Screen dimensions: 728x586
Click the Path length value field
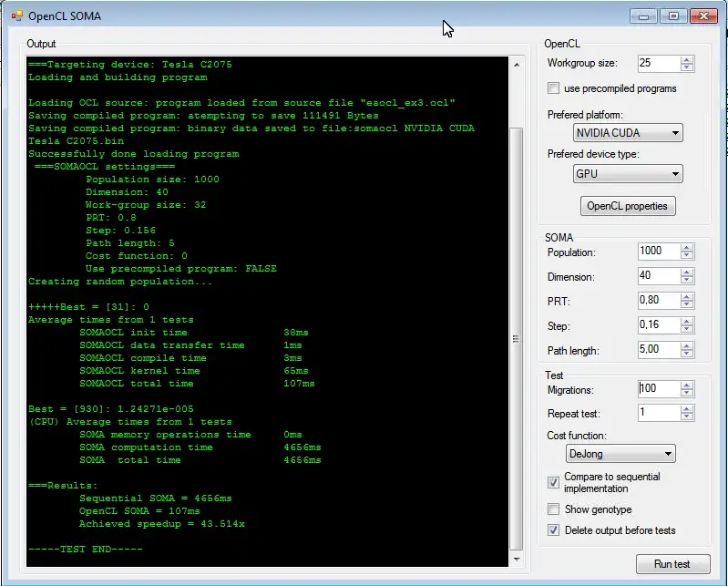659,350
